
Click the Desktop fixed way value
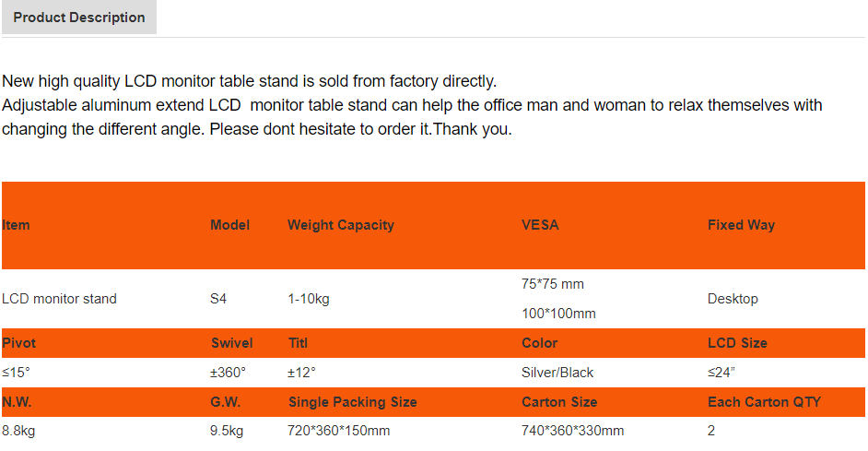pyautogui.click(x=733, y=299)
